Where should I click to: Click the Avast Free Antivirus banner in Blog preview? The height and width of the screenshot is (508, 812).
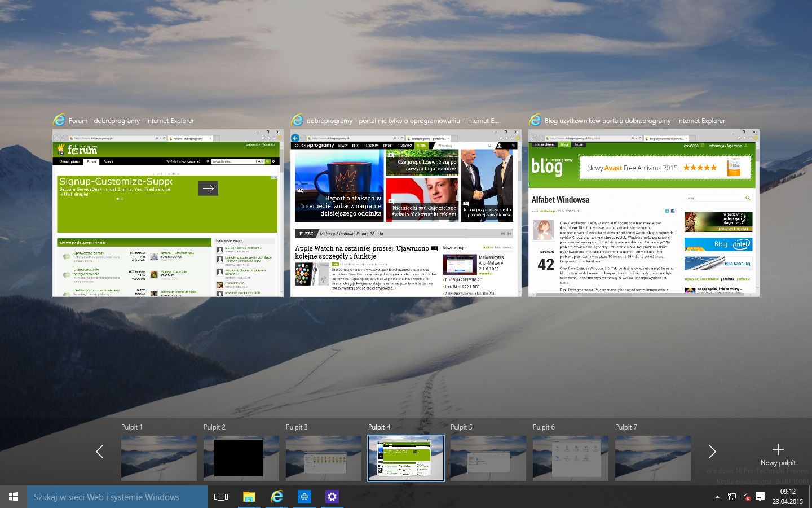tap(665, 168)
